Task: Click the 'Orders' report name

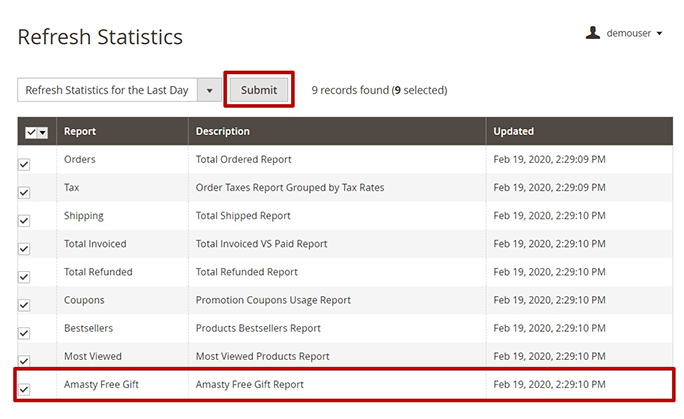Action: tap(79, 159)
